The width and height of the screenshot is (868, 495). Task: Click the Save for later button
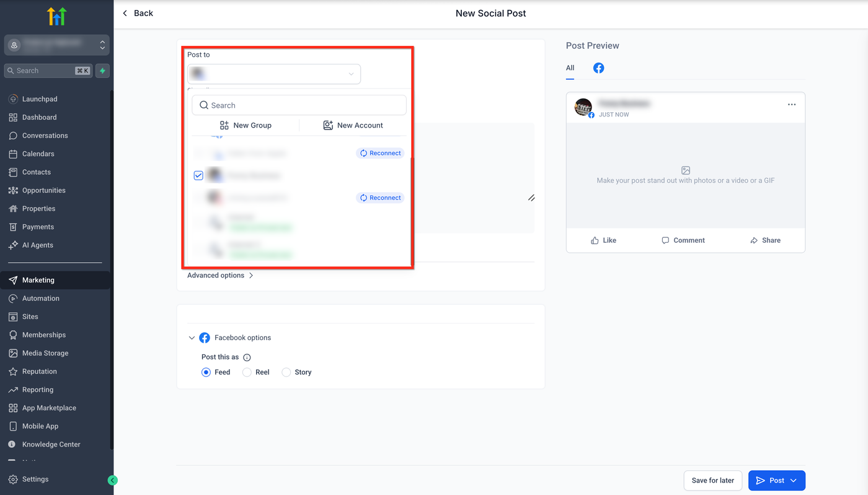tap(713, 481)
